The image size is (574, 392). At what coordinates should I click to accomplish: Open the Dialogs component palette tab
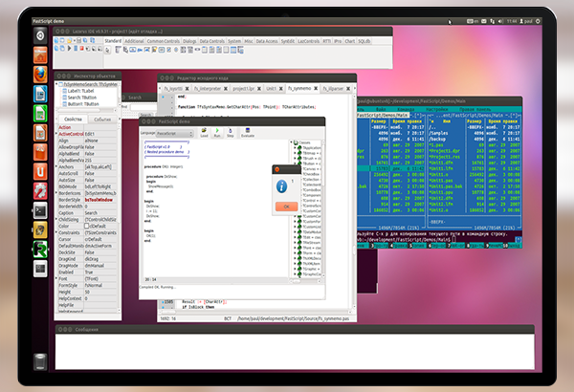click(189, 41)
